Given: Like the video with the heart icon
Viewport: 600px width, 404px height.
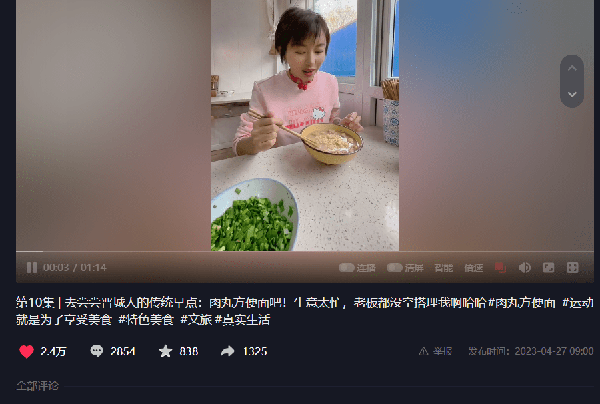Looking at the screenshot, I should tap(26, 351).
